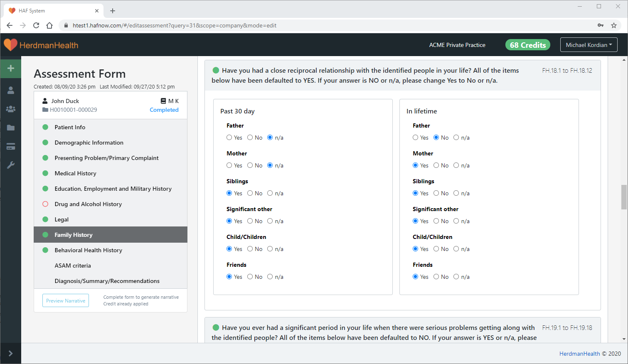The image size is (628, 364).
Task: Expand the sidebar with bottom chevron arrow
Action: point(11,353)
